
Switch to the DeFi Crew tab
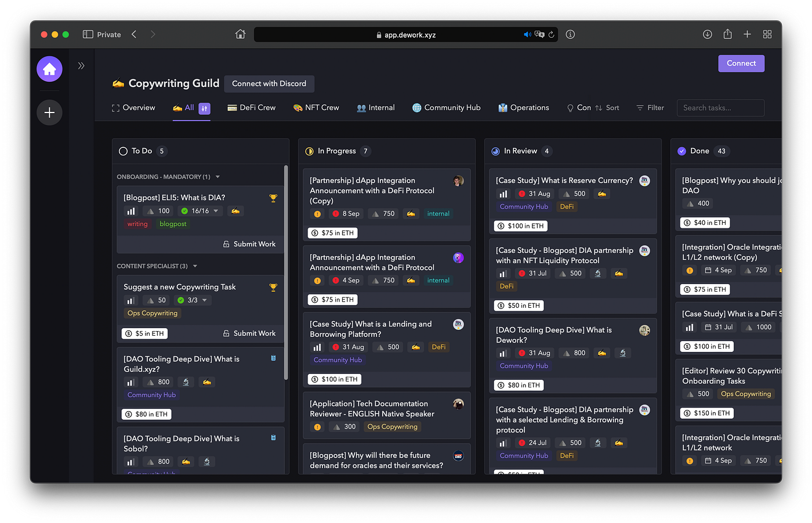point(252,108)
